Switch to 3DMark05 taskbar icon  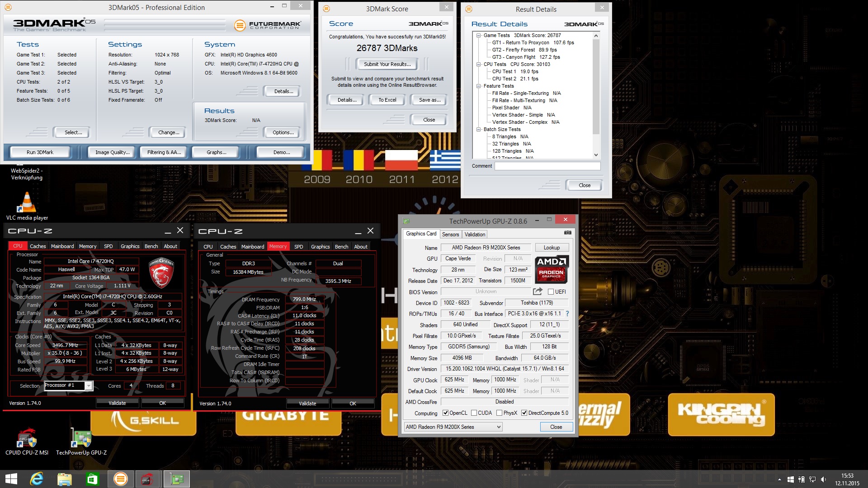[x=120, y=479]
